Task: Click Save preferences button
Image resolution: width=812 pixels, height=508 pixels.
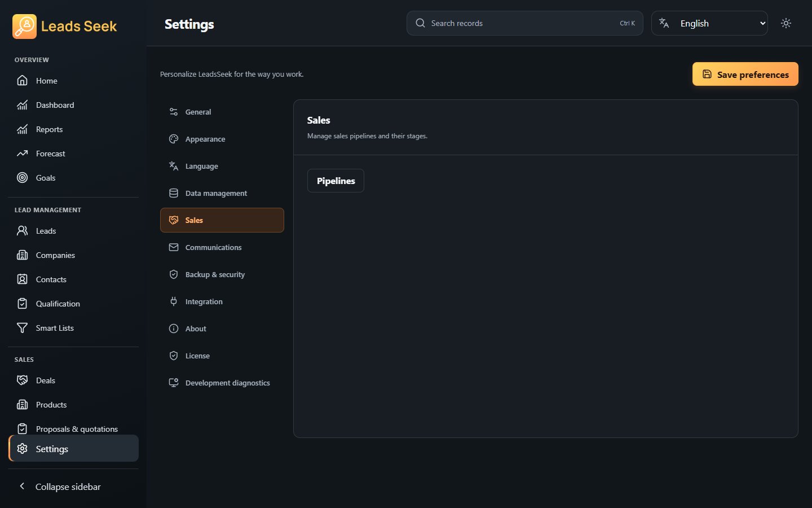Action: pos(745,74)
